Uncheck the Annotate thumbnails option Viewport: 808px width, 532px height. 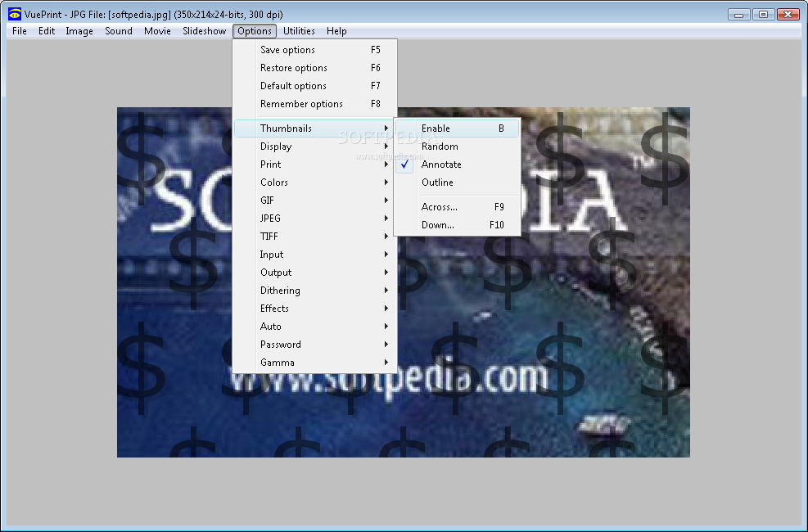[457, 165]
